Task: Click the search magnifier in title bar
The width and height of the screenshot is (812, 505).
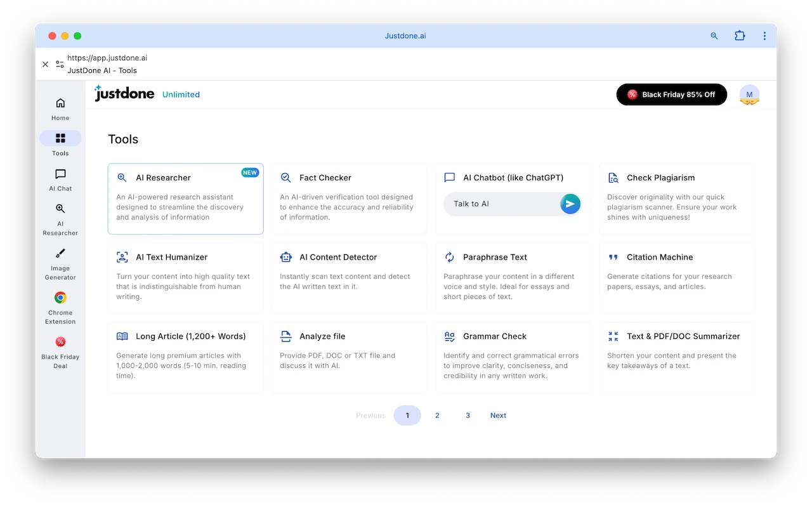Action: coord(714,36)
